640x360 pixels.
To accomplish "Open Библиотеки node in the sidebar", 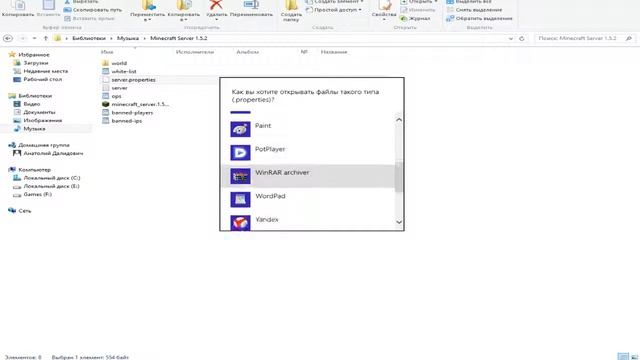I will pyautogui.click(x=30, y=96).
